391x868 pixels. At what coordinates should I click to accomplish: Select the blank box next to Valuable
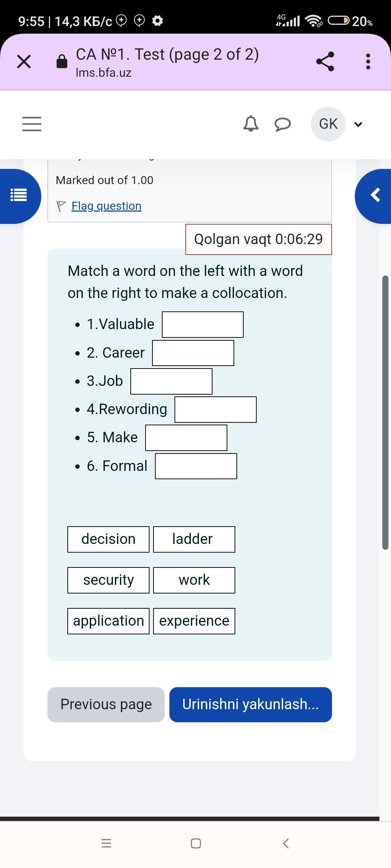[x=202, y=324]
